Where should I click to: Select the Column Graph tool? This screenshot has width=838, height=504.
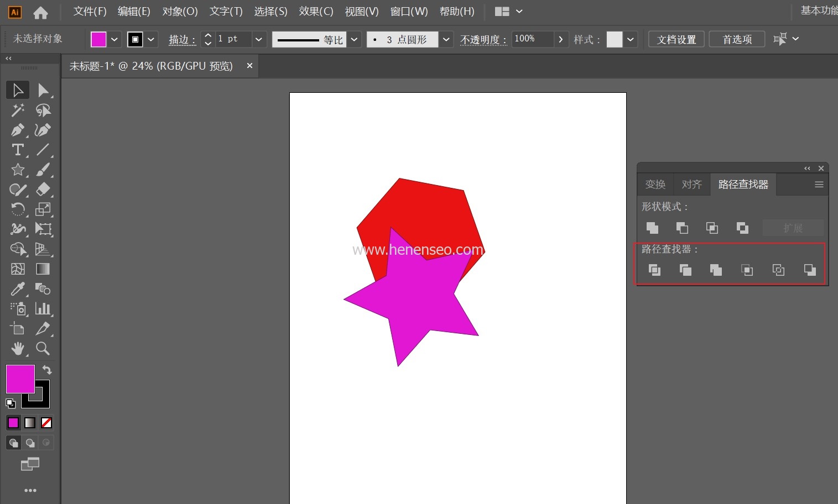click(x=43, y=308)
